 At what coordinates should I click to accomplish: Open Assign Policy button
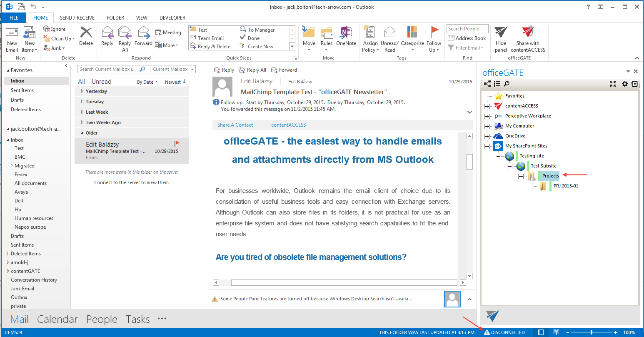[370, 39]
